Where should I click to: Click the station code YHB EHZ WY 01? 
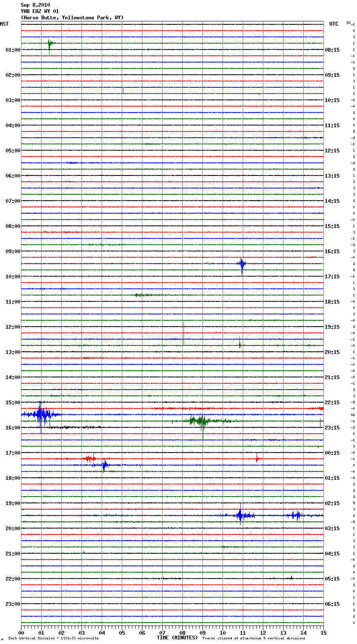point(40,11)
